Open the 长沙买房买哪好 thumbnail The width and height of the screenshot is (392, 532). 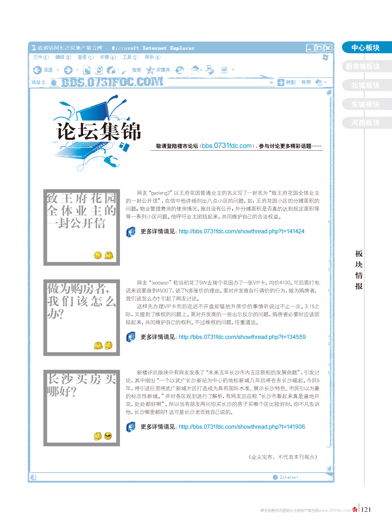(82, 408)
